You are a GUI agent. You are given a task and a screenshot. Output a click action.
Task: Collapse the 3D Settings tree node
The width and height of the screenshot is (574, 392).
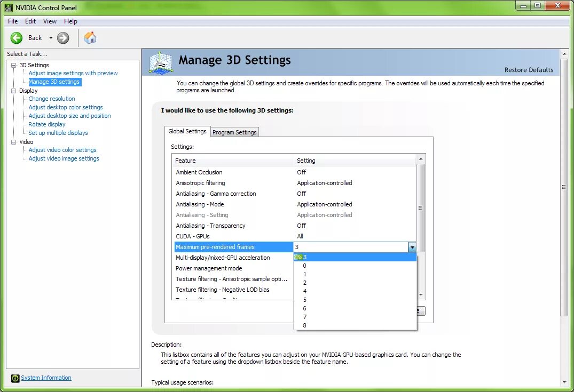coord(13,65)
